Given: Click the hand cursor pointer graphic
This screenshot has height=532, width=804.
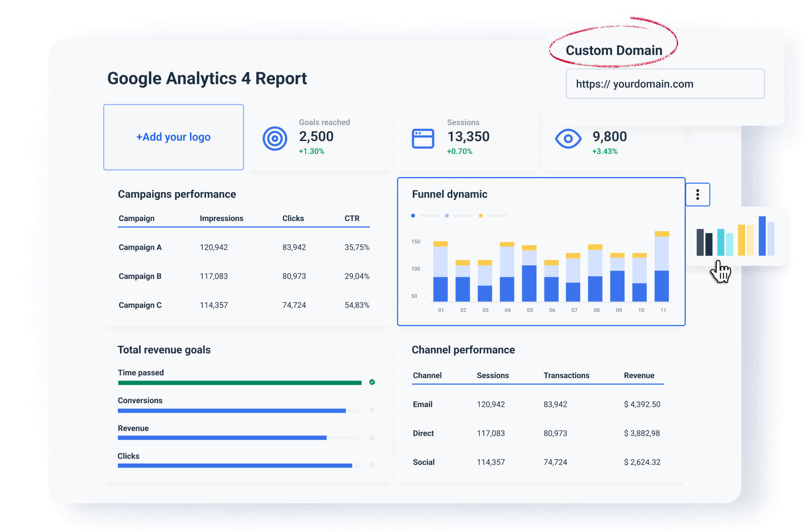Looking at the screenshot, I should 720,272.
